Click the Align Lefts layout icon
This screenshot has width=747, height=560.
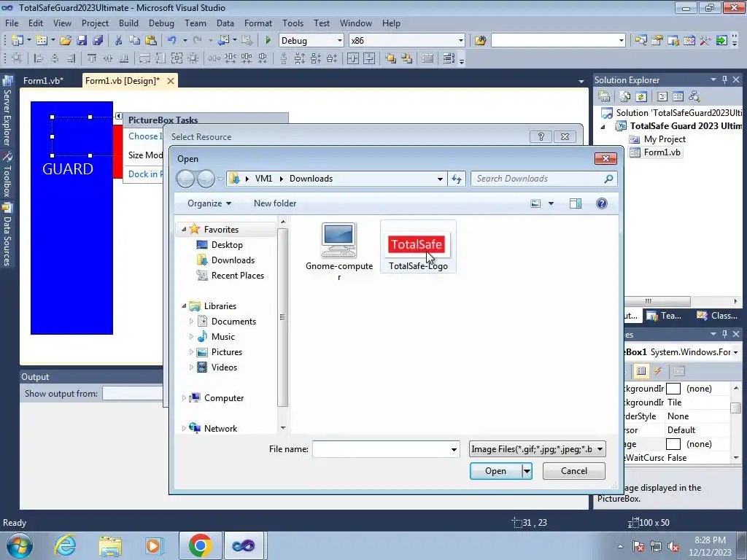(39, 58)
